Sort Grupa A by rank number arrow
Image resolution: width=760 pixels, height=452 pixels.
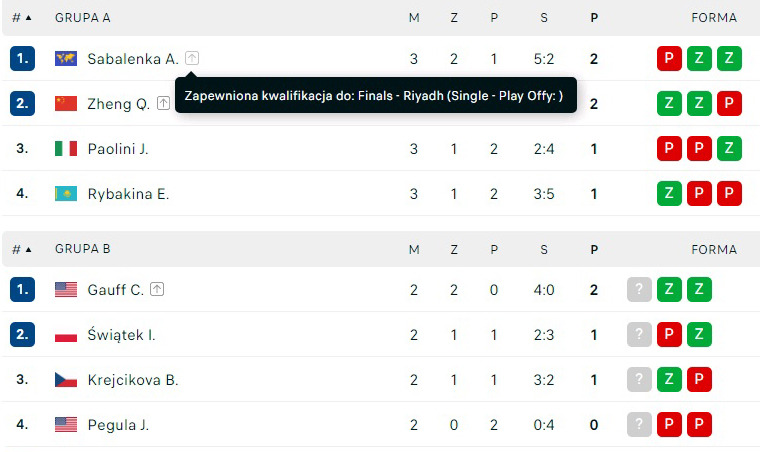click(x=22, y=18)
